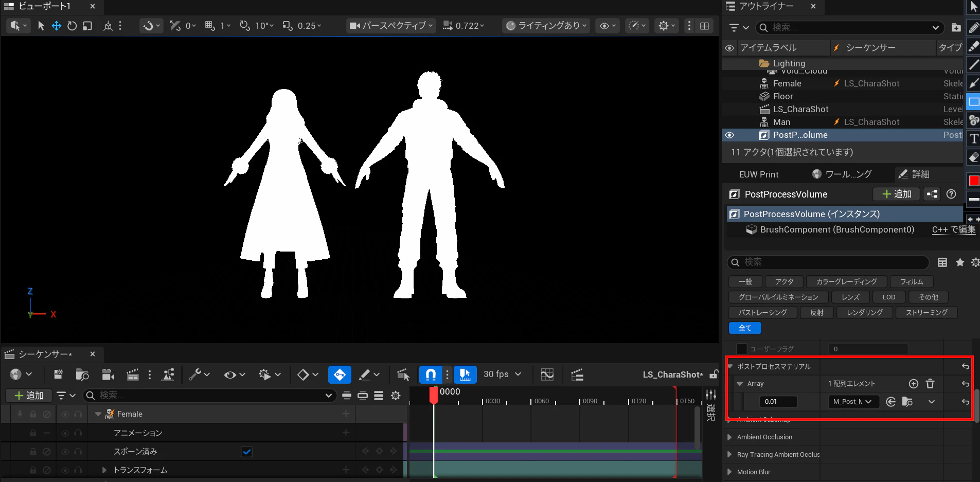
Task: Choose the arrow select mode in viewport toolbar
Action: coord(41,26)
